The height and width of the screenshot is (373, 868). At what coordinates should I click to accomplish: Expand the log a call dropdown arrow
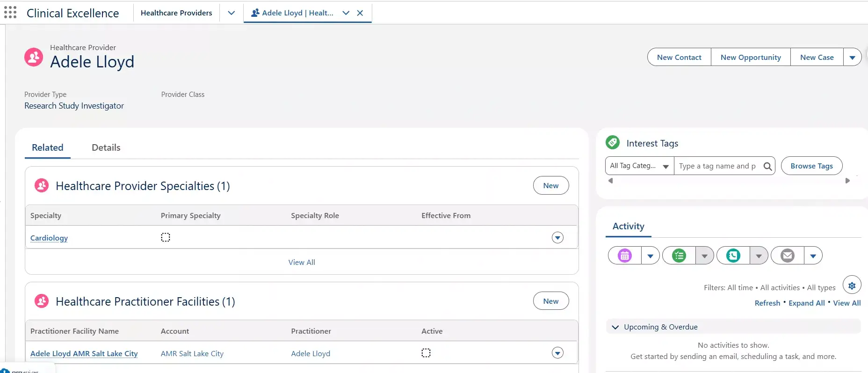click(x=759, y=256)
